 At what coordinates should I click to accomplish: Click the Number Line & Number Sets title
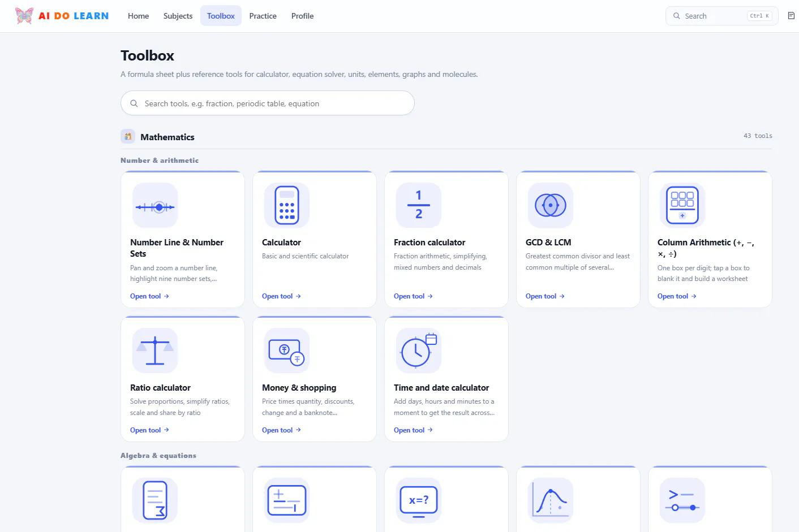(x=177, y=248)
